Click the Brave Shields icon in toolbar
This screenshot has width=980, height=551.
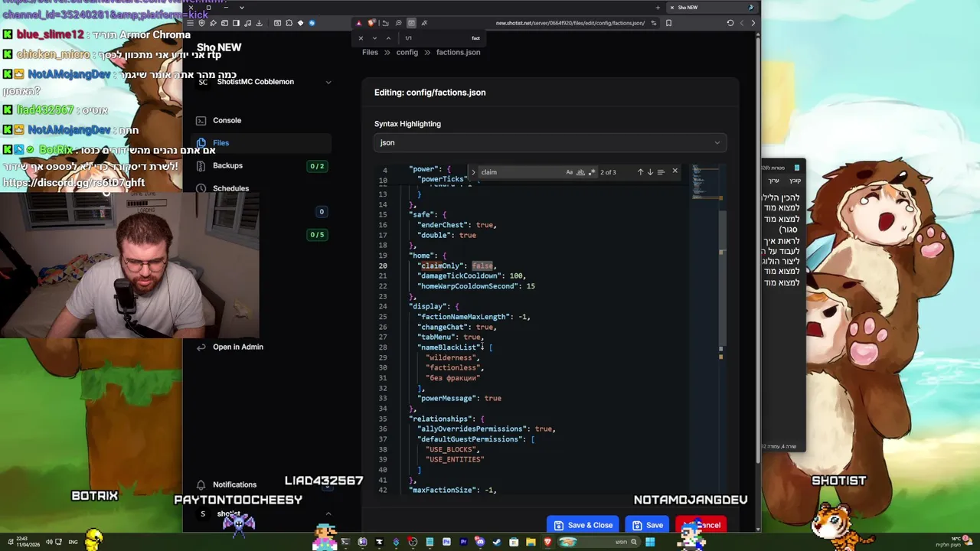pos(371,23)
